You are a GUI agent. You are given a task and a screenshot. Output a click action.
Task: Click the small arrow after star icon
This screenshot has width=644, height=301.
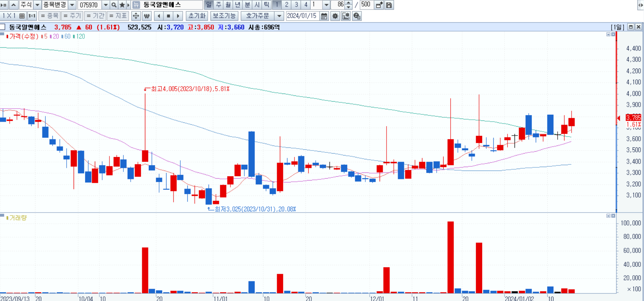click(x=129, y=5)
